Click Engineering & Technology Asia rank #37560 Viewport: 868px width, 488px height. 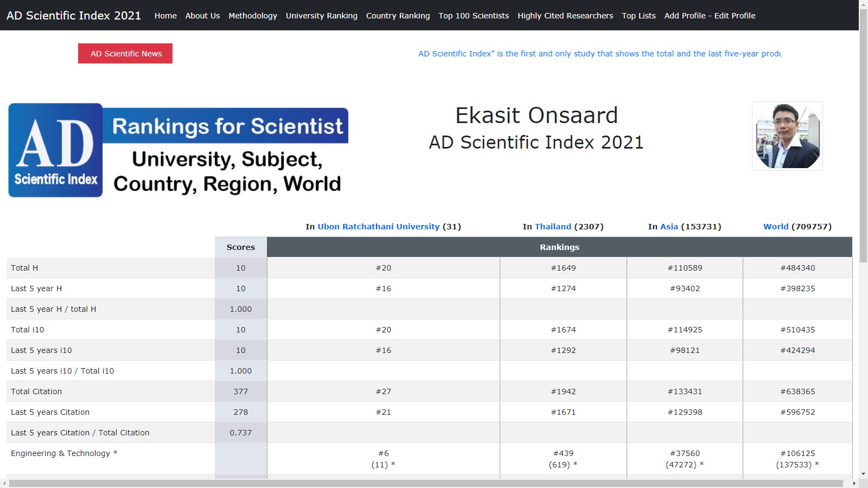(685, 453)
